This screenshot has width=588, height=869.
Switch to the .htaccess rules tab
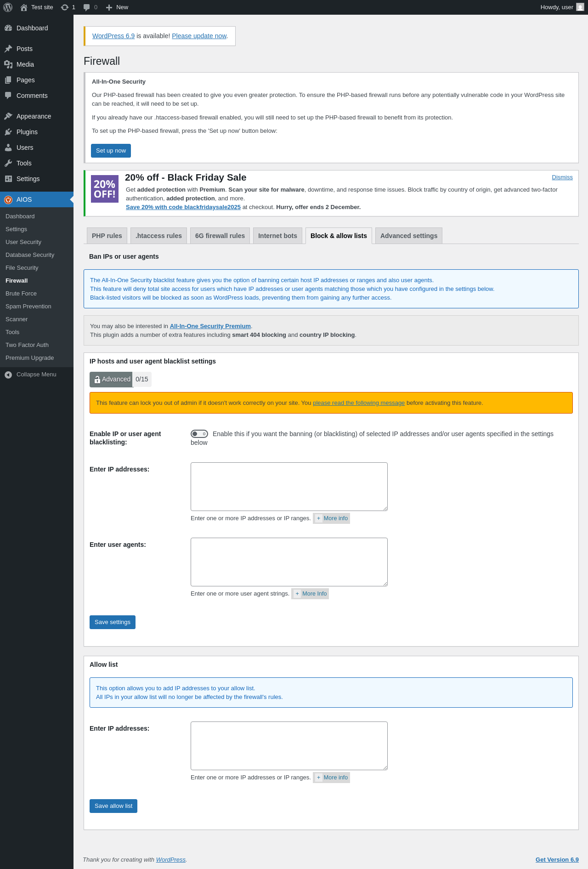[158, 236]
